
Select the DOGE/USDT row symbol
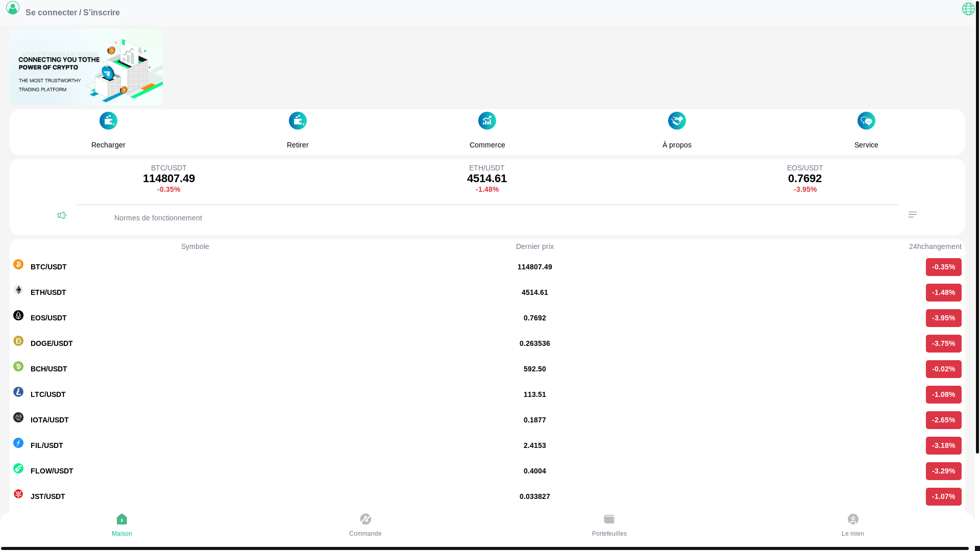[x=52, y=343]
